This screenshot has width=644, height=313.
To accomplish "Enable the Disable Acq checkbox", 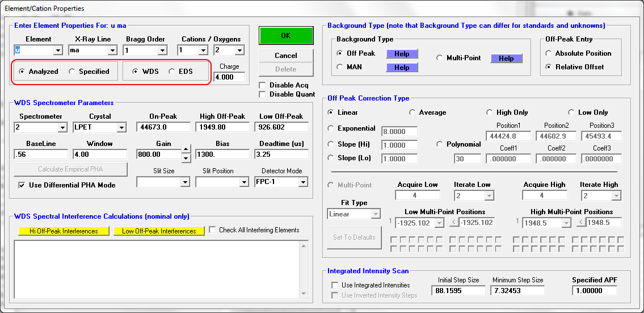I will tap(262, 85).
